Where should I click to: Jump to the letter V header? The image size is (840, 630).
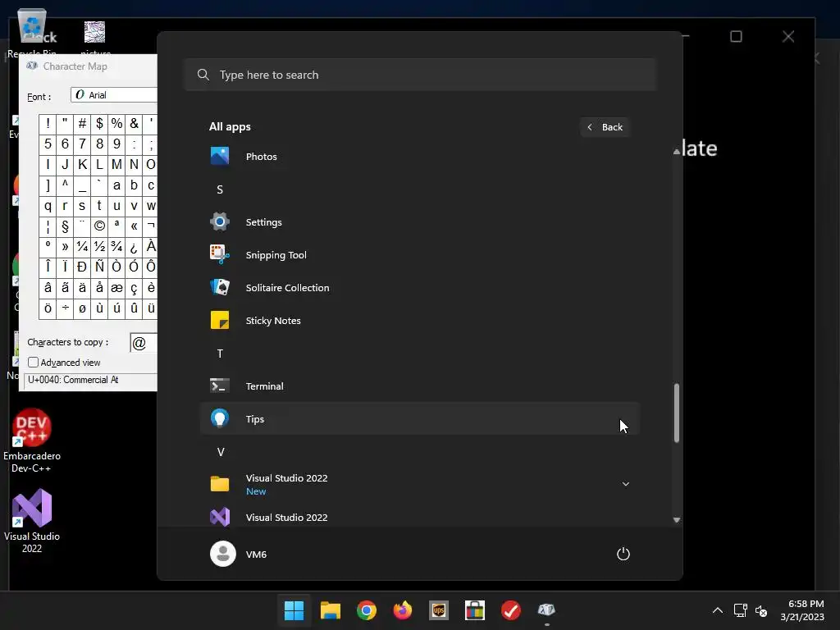click(x=220, y=452)
